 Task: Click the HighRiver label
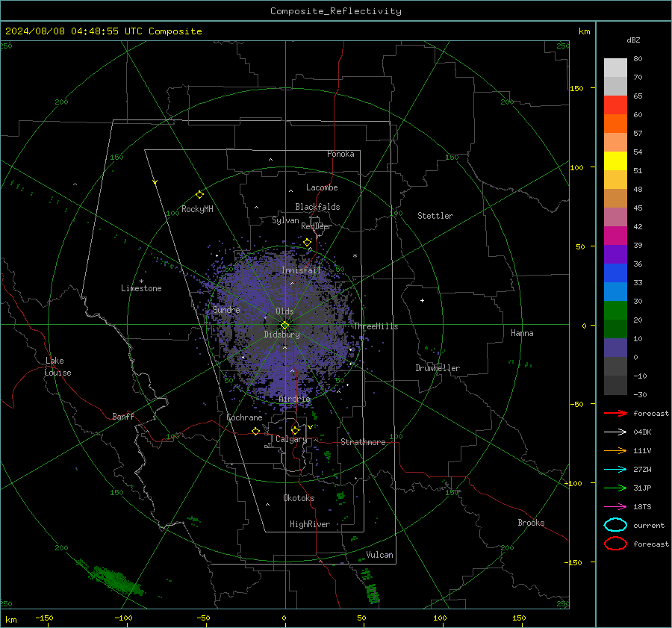310,524
